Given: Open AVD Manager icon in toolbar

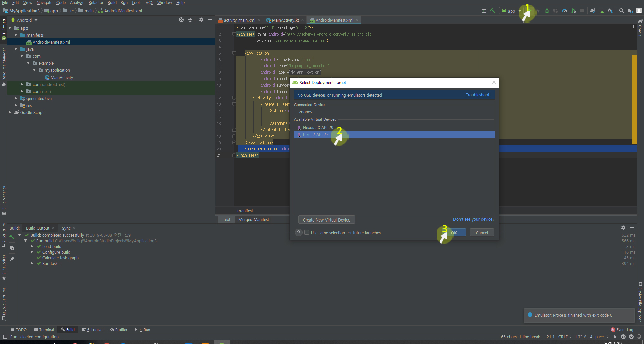Looking at the screenshot, I should pos(601,11).
